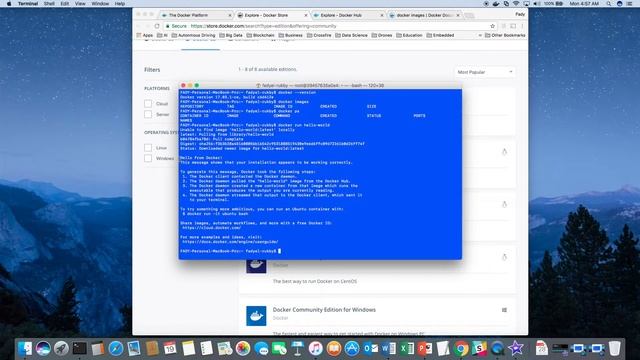640x360 pixels.
Task: Open the Other Bookmarks folder
Action: point(505,36)
